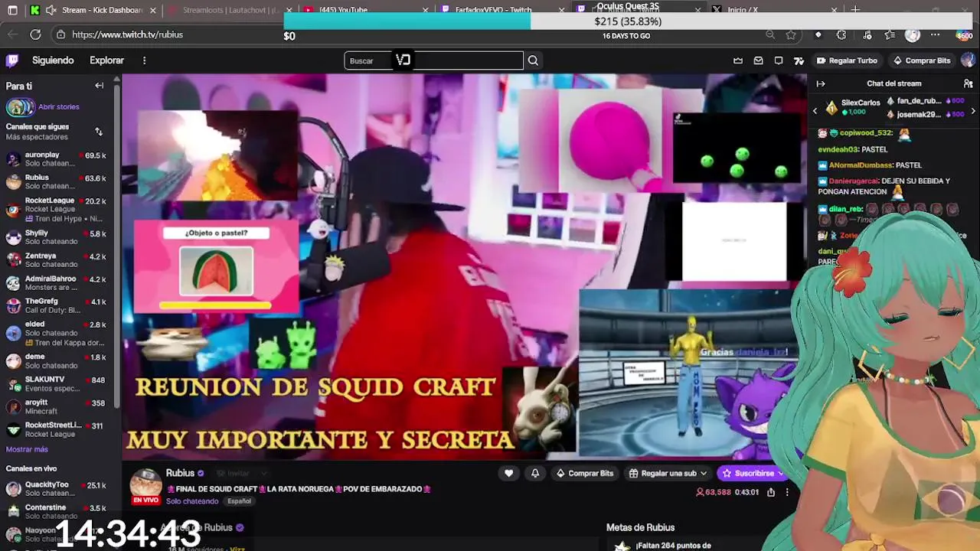Viewport: 980px width, 551px height.
Task: Open the Explorar tab
Action: (x=106, y=60)
